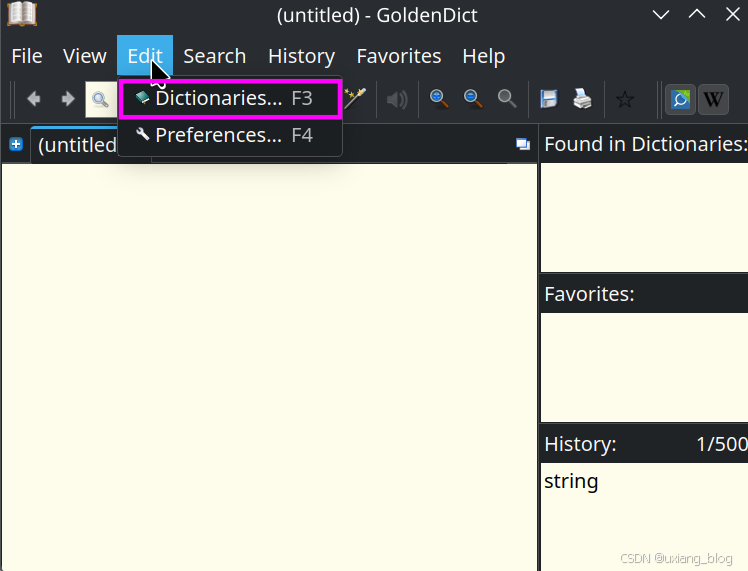The width and height of the screenshot is (748, 571).
Task: Click the Found in Dictionaries list area
Action: click(644, 217)
